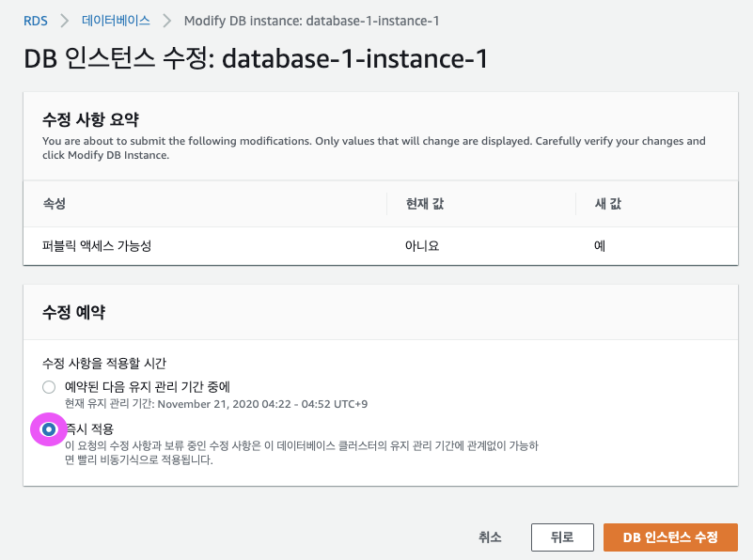This screenshot has height=560, width=753.
Task: Click the new value 예 cell
Action: (599, 246)
